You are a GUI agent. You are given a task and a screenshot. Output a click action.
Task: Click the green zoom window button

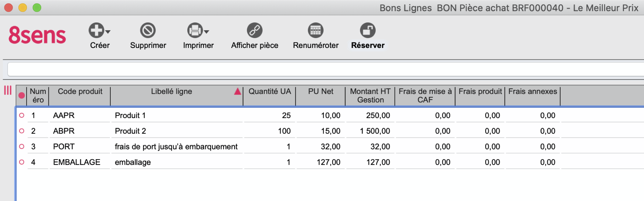coord(37,7)
